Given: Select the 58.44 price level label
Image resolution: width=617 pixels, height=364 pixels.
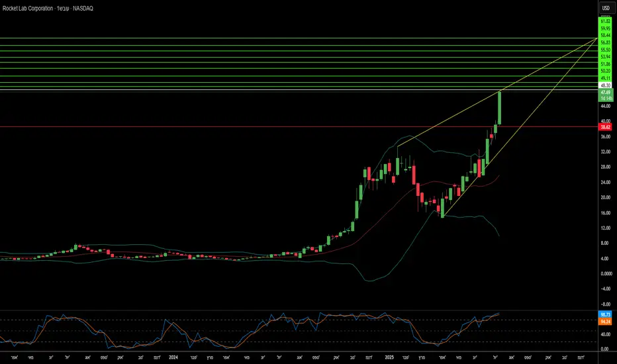Looking at the screenshot, I should [x=606, y=36].
